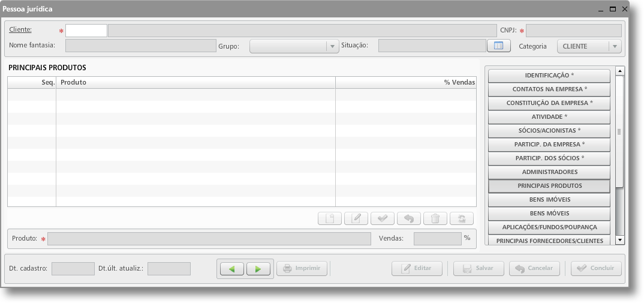
Task: Click the Concluir button
Action: 596,268
